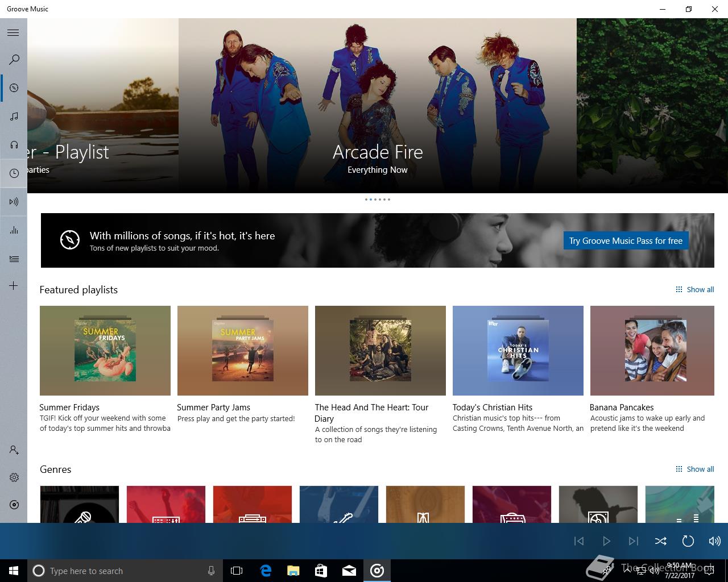728x582 pixels.
Task: Open the search magnifier in sidebar
Action: 14,60
